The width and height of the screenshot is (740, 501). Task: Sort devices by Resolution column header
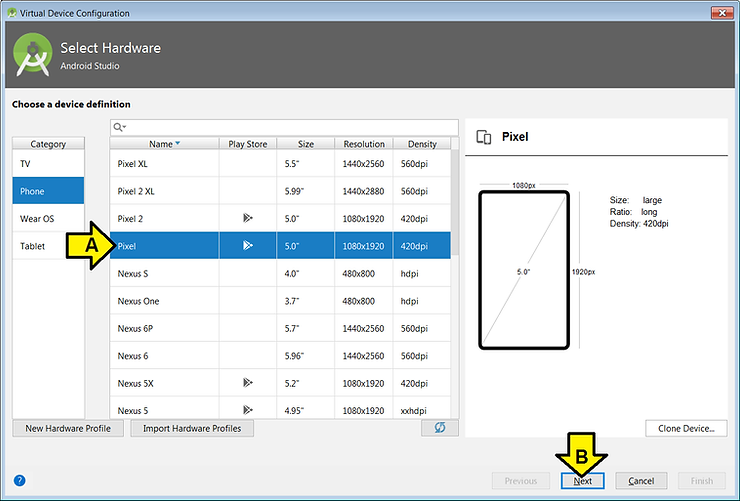click(x=364, y=144)
